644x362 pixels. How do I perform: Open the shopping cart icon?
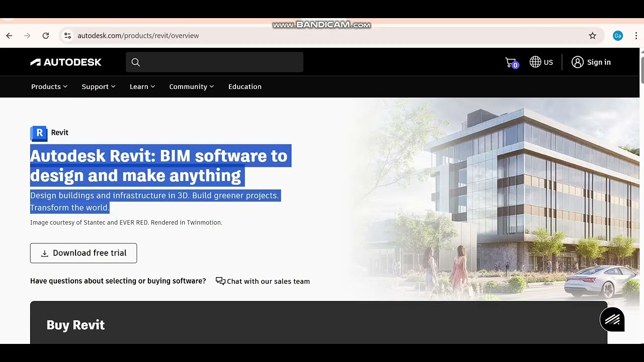pos(511,62)
